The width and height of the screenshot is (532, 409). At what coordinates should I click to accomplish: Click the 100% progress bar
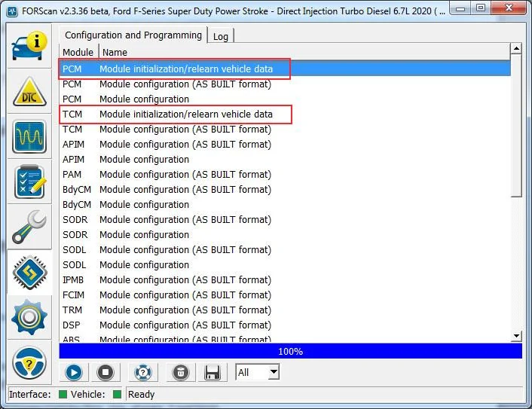(x=290, y=351)
